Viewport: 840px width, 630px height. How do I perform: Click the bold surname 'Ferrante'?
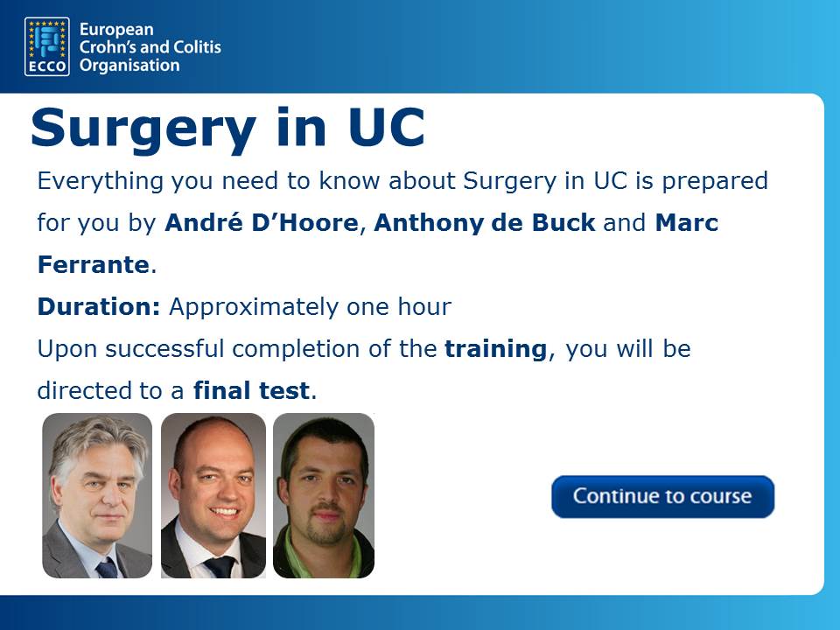coord(94,265)
